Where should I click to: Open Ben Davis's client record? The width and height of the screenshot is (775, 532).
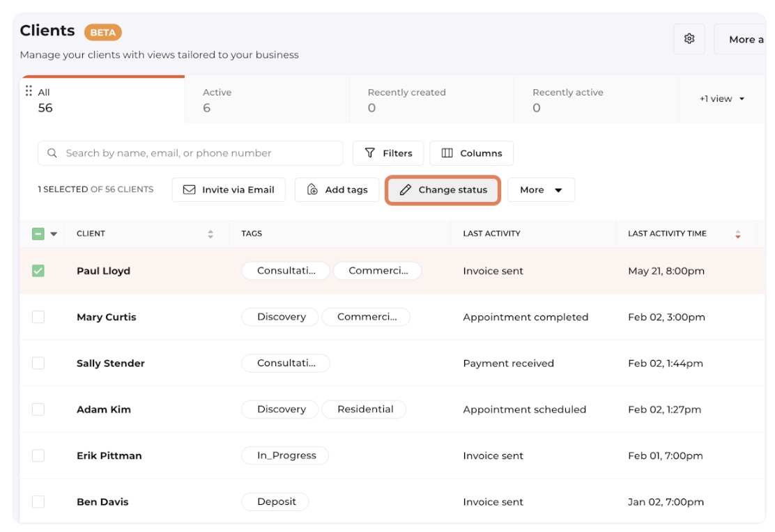pyautogui.click(x=102, y=502)
